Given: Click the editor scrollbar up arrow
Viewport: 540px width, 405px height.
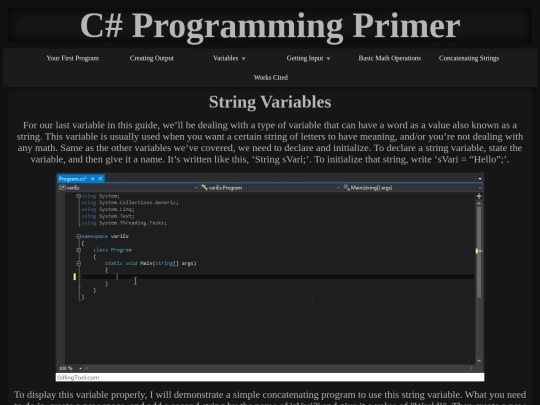Looking at the screenshot, I should click(479, 203).
